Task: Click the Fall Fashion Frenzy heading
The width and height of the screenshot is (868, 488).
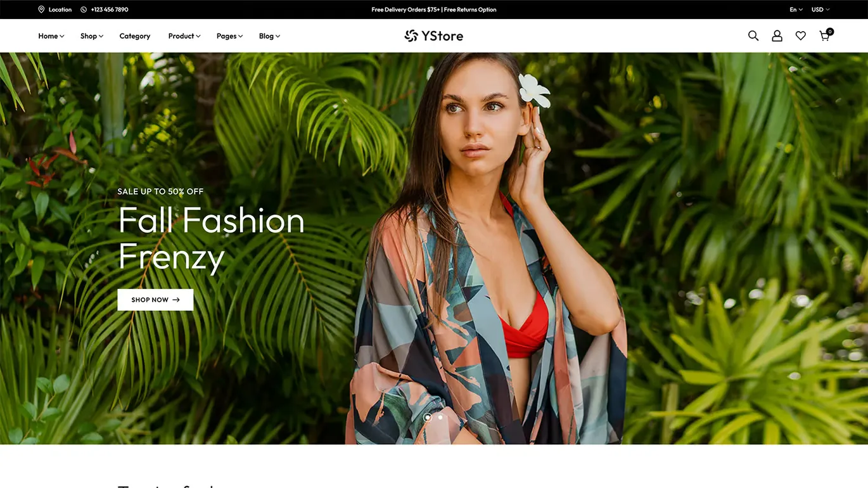Action: pyautogui.click(x=212, y=239)
